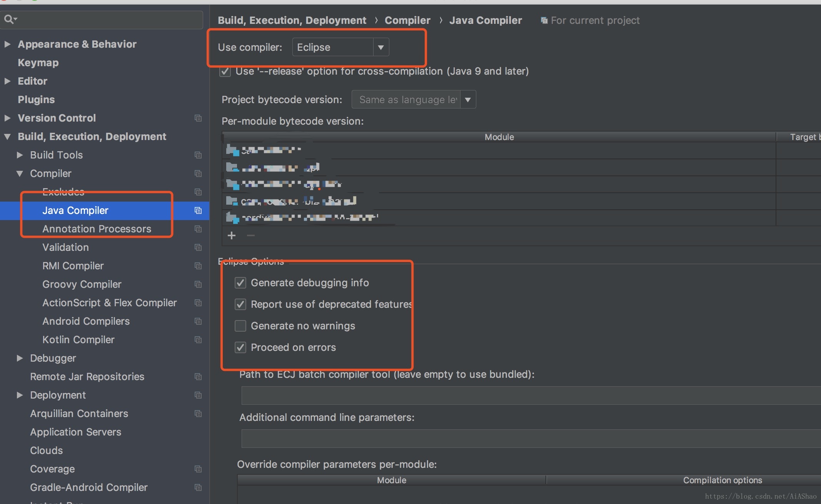Click Build, Execution, Deployment breadcrumb
Viewport: 821px width, 504px height.
click(x=292, y=20)
